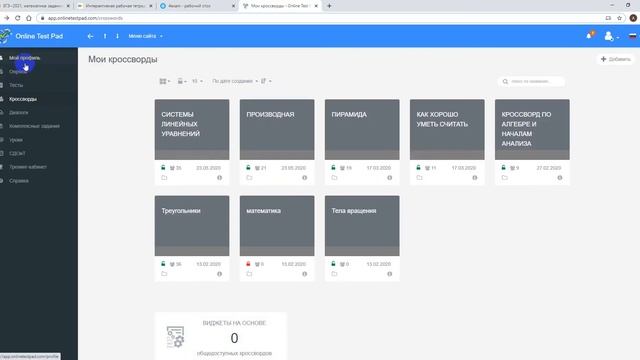
Task: Click the Online Test Pad logo
Action: pyautogui.click(x=32, y=36)
